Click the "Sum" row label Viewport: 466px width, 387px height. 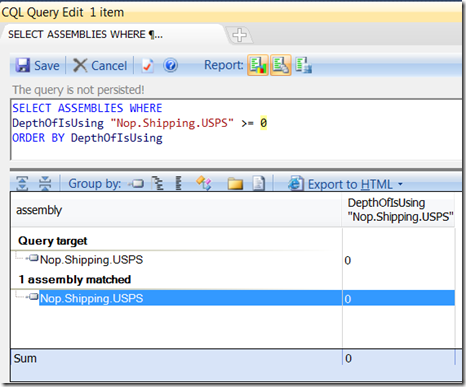click(x=25, y=358)
